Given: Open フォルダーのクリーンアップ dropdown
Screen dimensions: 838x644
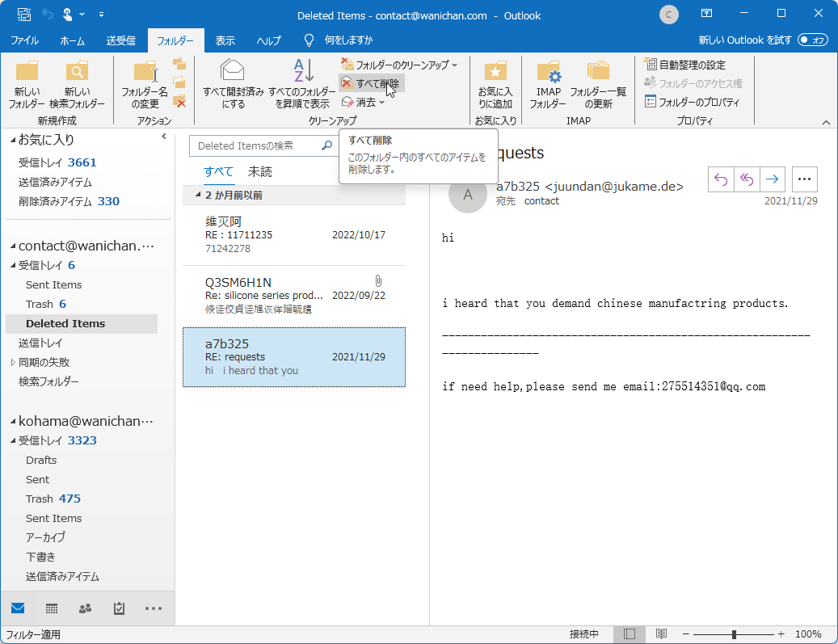Looking at the screenshot, I should (399, 65).
